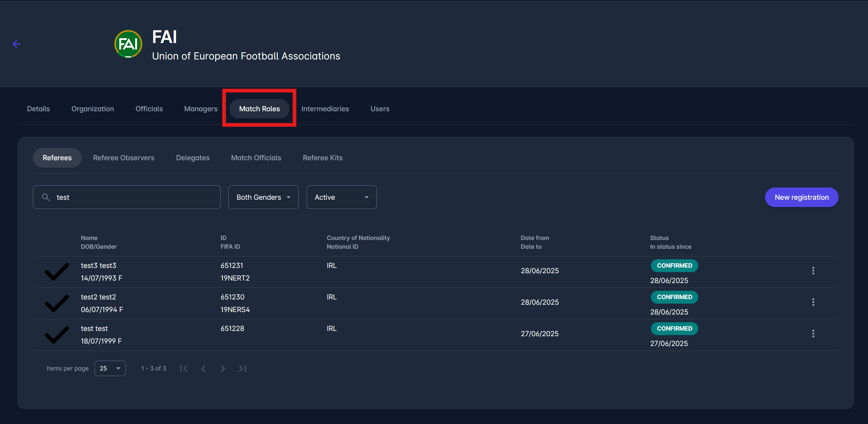
Task: Click the search magnifier icon
Action: pyautogui.click(x=46, y=197)
